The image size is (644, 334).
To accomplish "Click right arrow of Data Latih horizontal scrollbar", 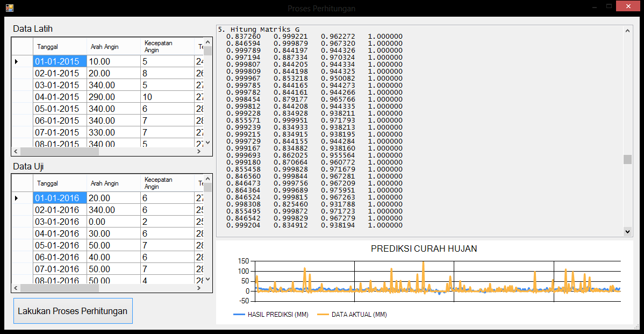I will pos(199,152).
